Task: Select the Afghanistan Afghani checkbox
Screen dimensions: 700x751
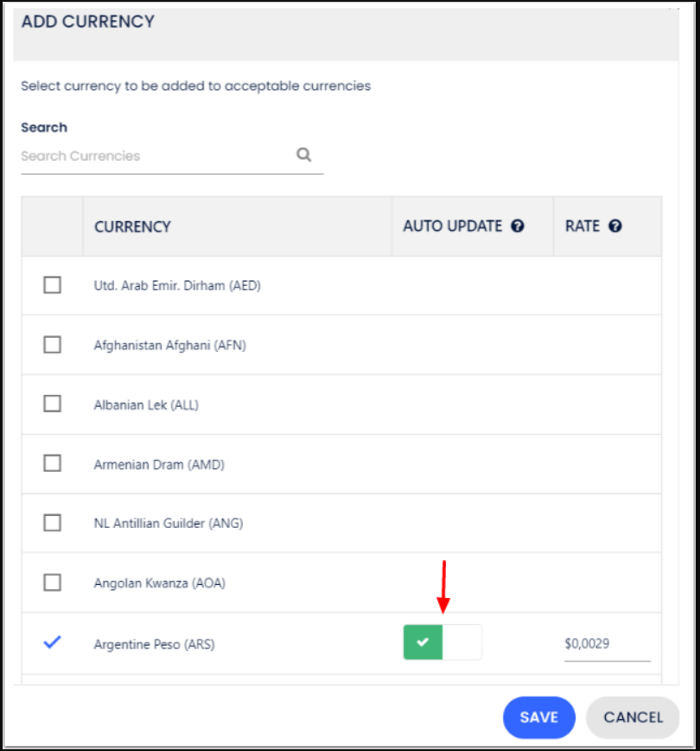Action: 53,345
